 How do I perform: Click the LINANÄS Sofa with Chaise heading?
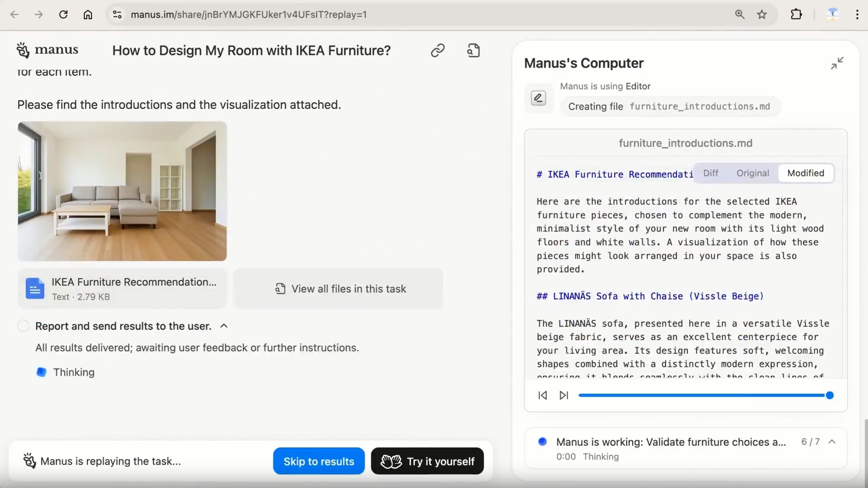(x=650, y=296)
